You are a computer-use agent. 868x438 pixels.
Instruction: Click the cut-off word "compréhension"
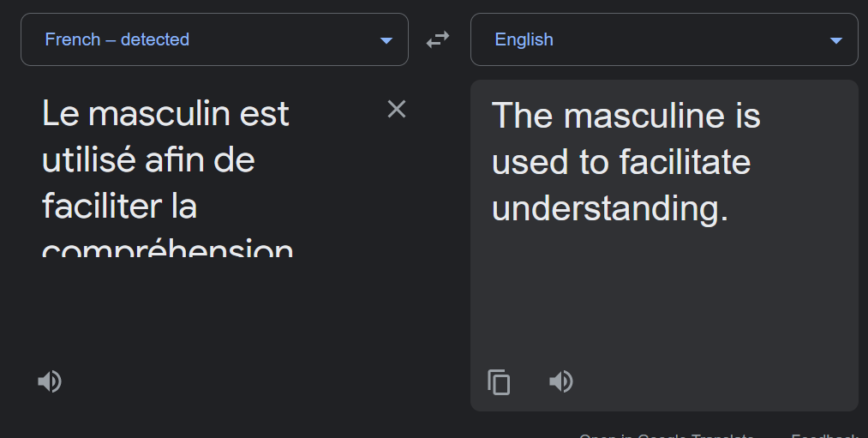click(x=167, y=248)
